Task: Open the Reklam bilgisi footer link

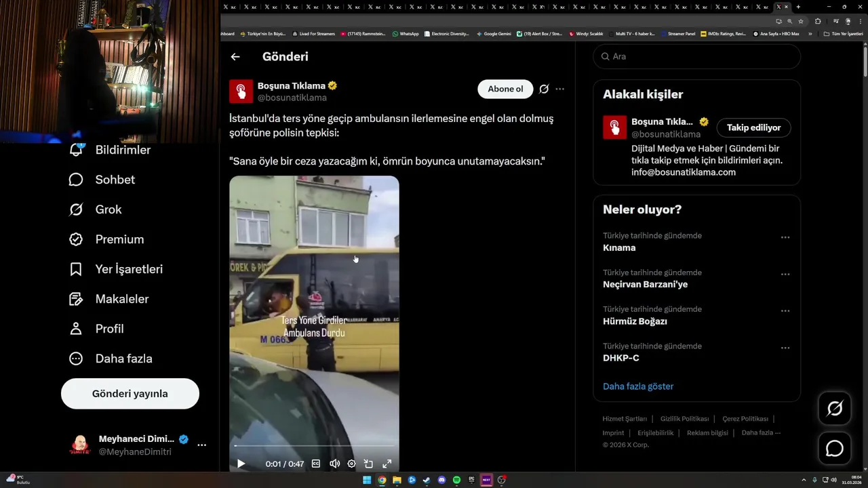Action: coord(707,432)
